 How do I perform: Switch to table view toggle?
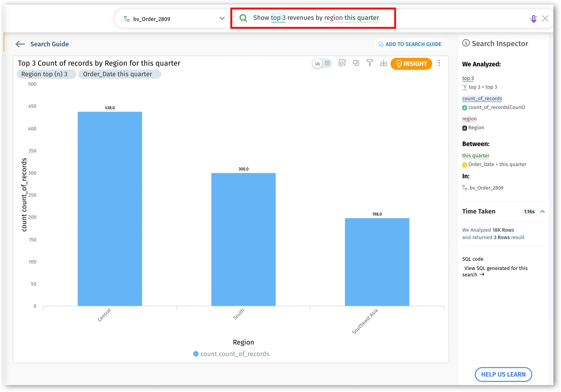327,63
